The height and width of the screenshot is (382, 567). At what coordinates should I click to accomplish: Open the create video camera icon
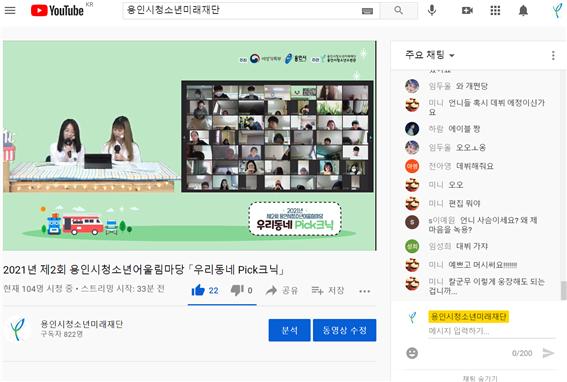pyautogui.click(x=467, y=10)
